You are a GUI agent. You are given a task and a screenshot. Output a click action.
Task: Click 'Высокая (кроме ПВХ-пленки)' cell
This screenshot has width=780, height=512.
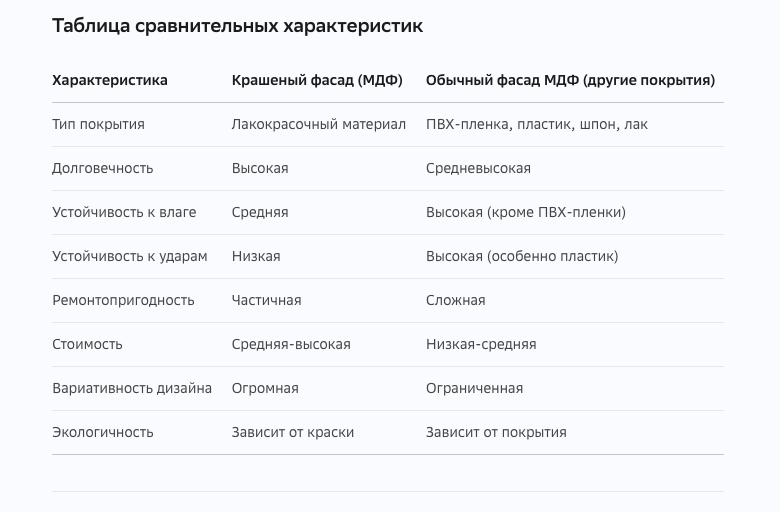[x=526, y=212]
